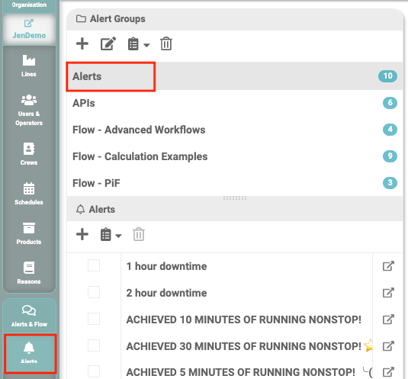
Task: Select the APIs alert group
Action: tap(235, 103)
